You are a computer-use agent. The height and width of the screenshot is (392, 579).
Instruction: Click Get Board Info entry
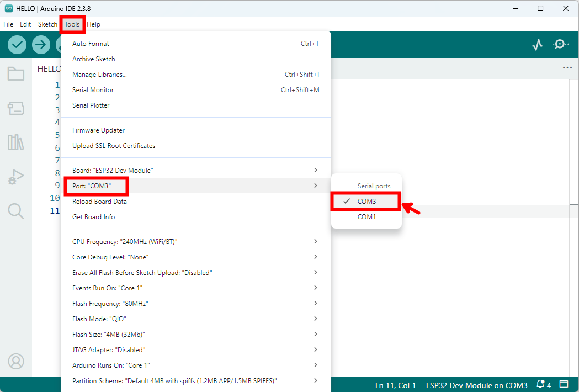click(196, 217)
